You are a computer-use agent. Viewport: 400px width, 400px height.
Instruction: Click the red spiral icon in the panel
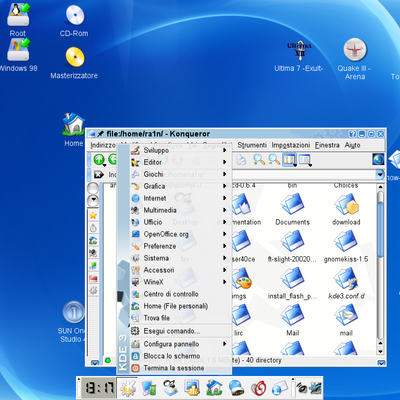click(258, 388)
